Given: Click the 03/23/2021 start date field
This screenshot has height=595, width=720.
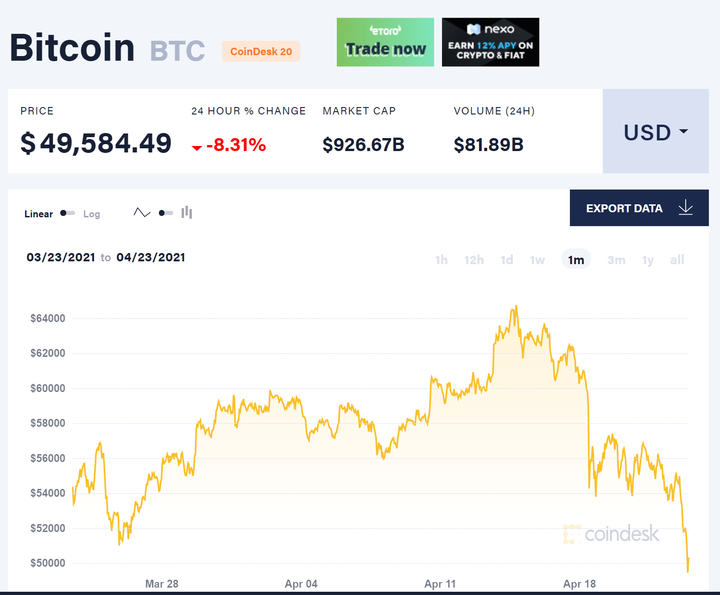Looking at the screenshot, I should (61, 257).
